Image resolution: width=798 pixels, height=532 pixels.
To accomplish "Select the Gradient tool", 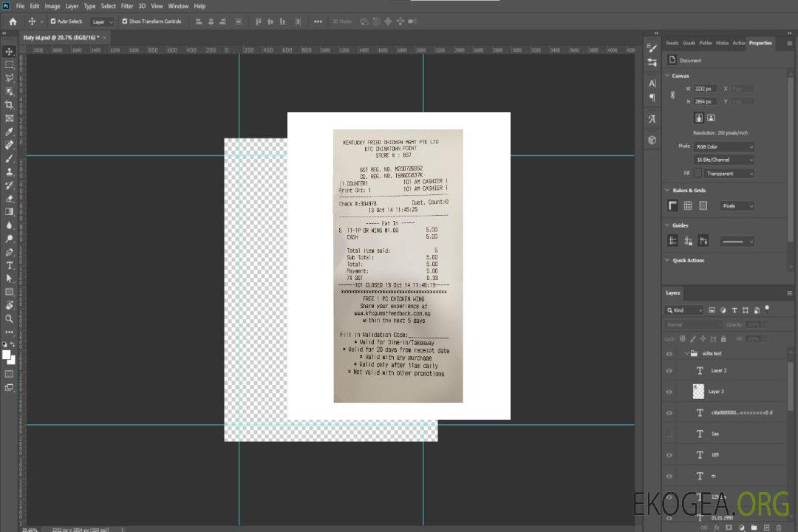I will (x=9, y=212).
